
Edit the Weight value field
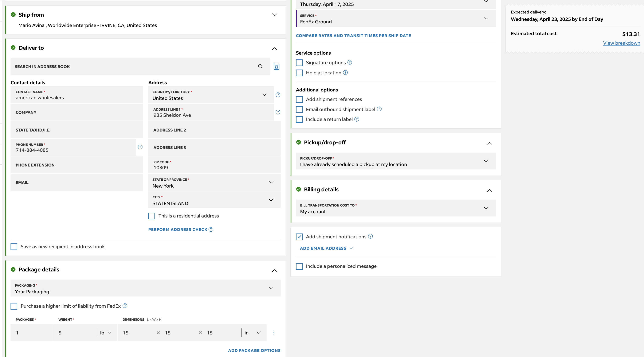pyautogui.click(x=75, y=333)
